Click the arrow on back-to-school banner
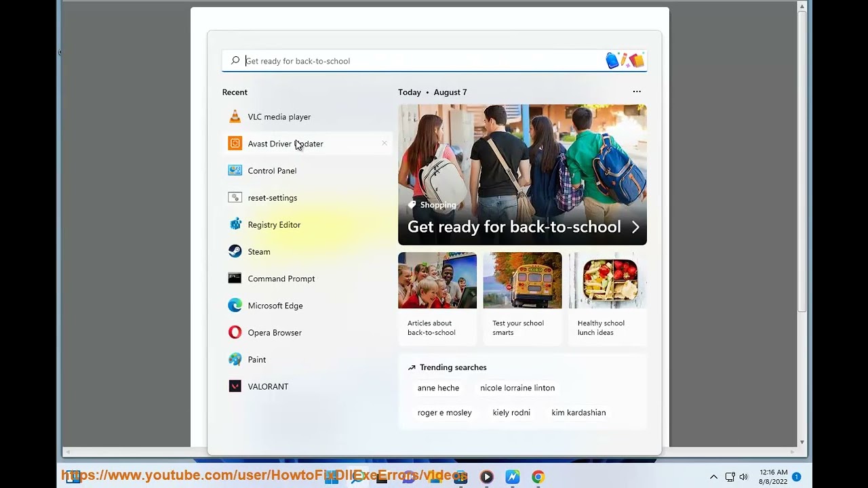 click(x=635, y=227)
